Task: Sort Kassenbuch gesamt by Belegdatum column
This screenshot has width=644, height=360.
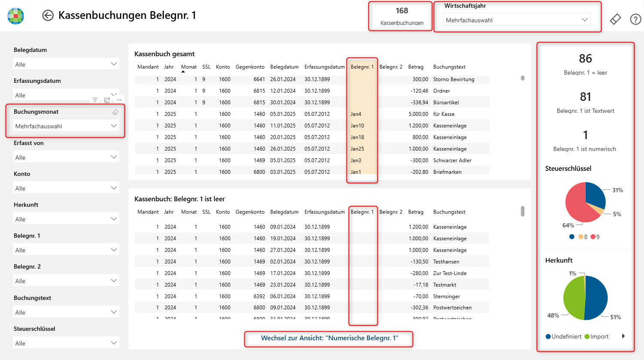Action: pyautogui.click(x=284, y=67)
